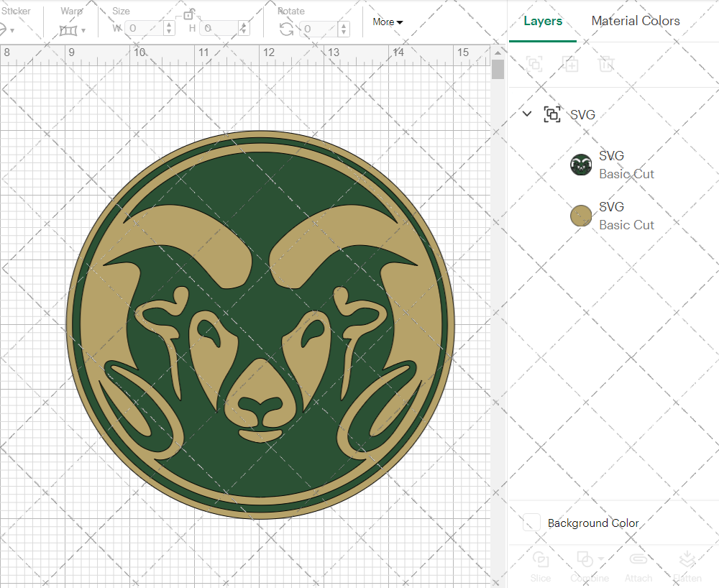This screenshot has width=719, height=588.
Task: Select the tan circle SVG layer swatch
Action: point(581,216)
